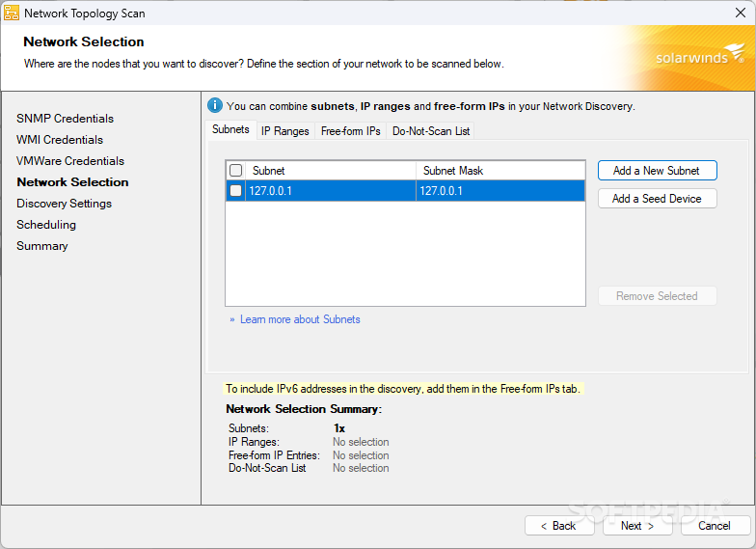Click the Do-Not-Scan List summary label
Viewport: 756px width, 549px height.
coord(267,468)
